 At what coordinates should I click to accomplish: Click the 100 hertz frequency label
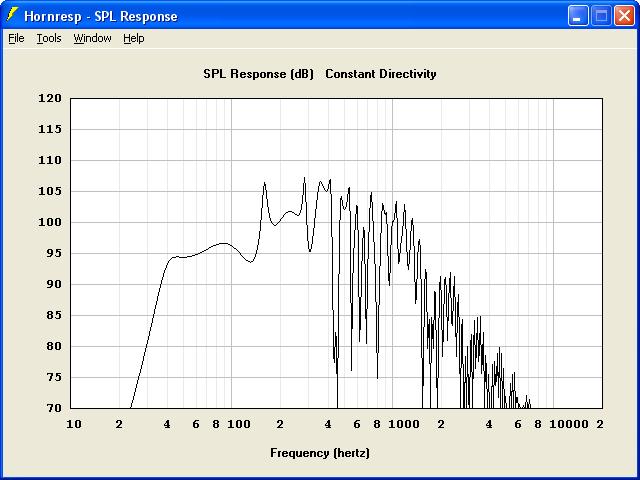coord(239,424)
